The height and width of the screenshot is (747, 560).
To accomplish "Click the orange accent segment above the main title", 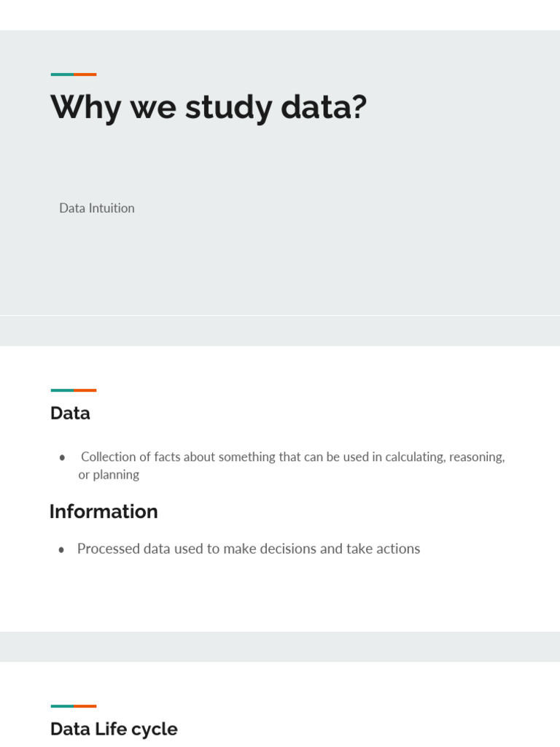I will click(x=85, y=74).
